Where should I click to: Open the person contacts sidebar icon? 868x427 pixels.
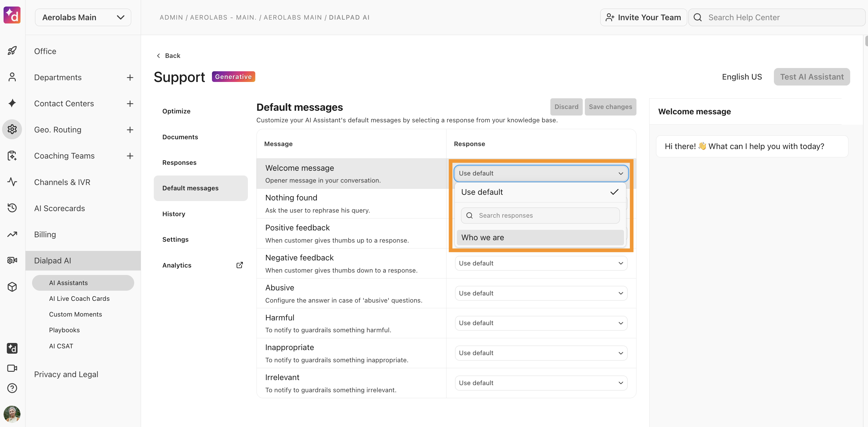[x=12, y=77]
